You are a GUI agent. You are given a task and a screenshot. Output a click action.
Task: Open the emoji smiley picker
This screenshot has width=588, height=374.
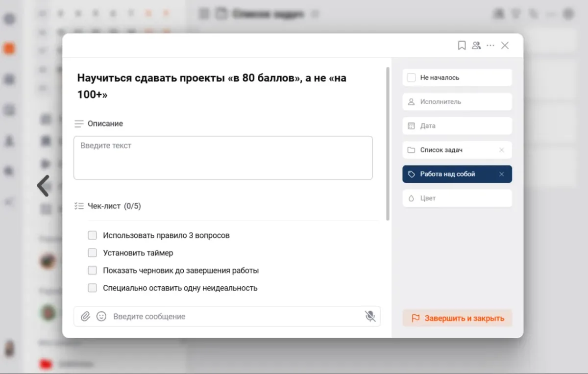click(101, 317)
